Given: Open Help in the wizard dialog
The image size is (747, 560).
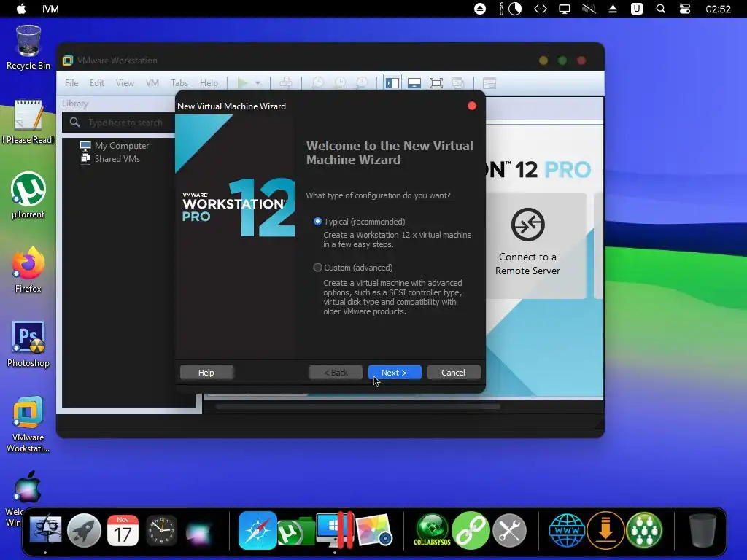Looking at the screenshot, I should [206, 373].
